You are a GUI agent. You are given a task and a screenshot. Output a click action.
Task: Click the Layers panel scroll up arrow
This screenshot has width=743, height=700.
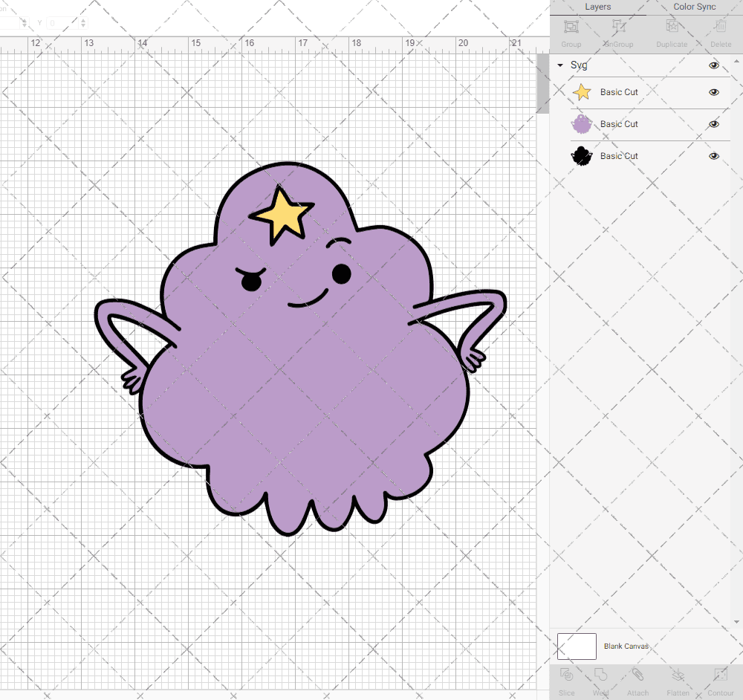tap(736, 62)
